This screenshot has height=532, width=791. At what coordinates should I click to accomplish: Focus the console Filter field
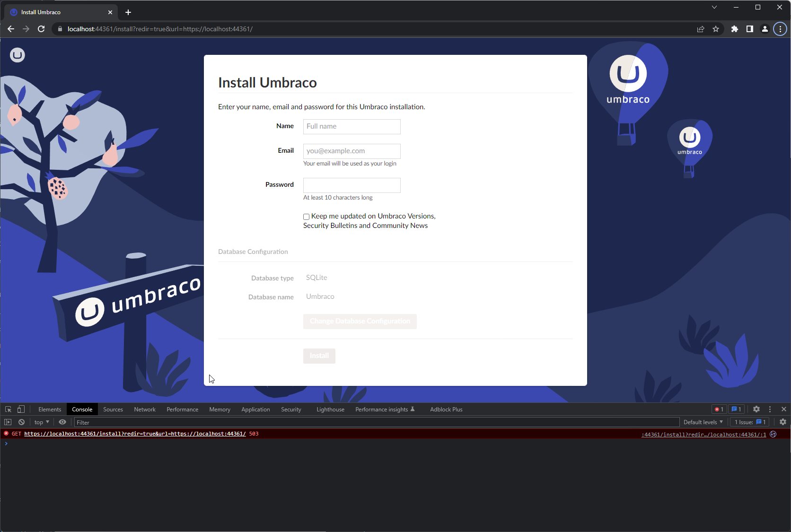point(377,422)
